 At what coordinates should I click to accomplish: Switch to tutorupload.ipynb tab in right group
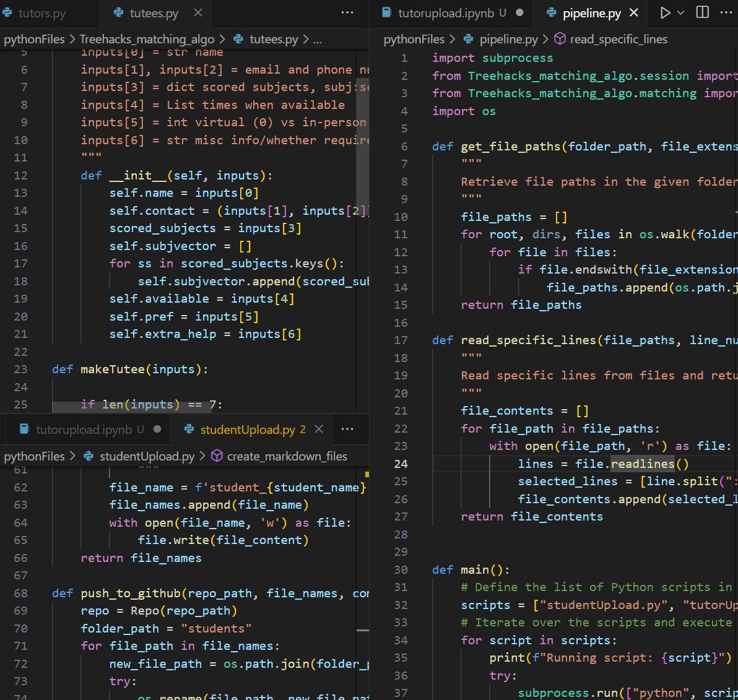[453, 13]
